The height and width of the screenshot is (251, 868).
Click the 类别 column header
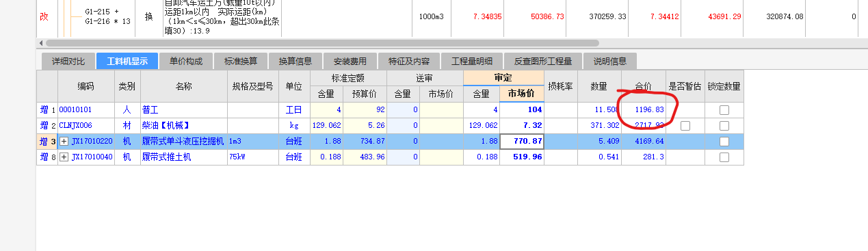(x=127, y=86)
